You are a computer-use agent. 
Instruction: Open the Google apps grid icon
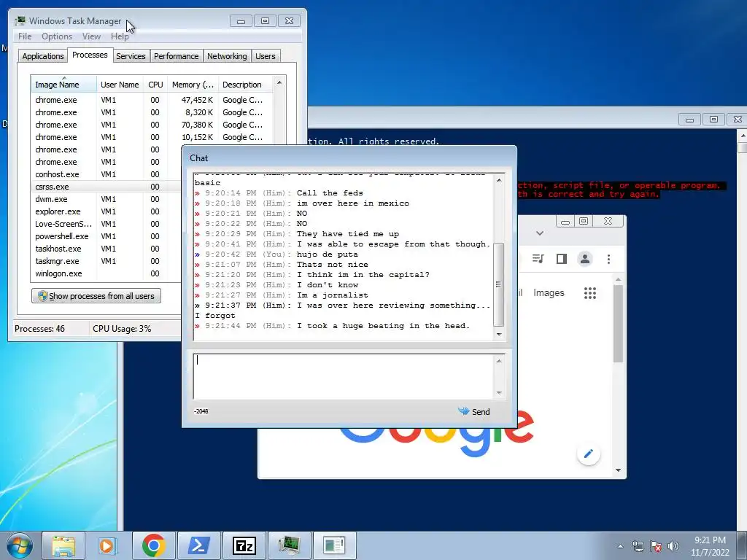click(589, 293)
